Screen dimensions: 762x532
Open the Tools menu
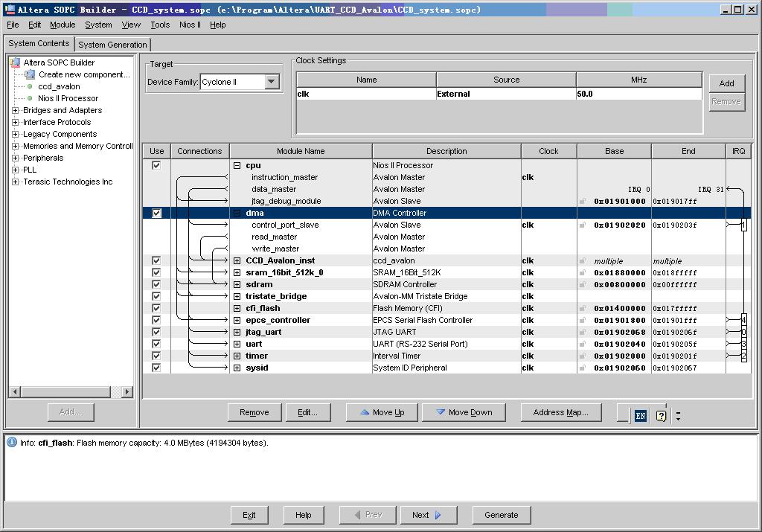pyautogui.click(x=160, y=25)
